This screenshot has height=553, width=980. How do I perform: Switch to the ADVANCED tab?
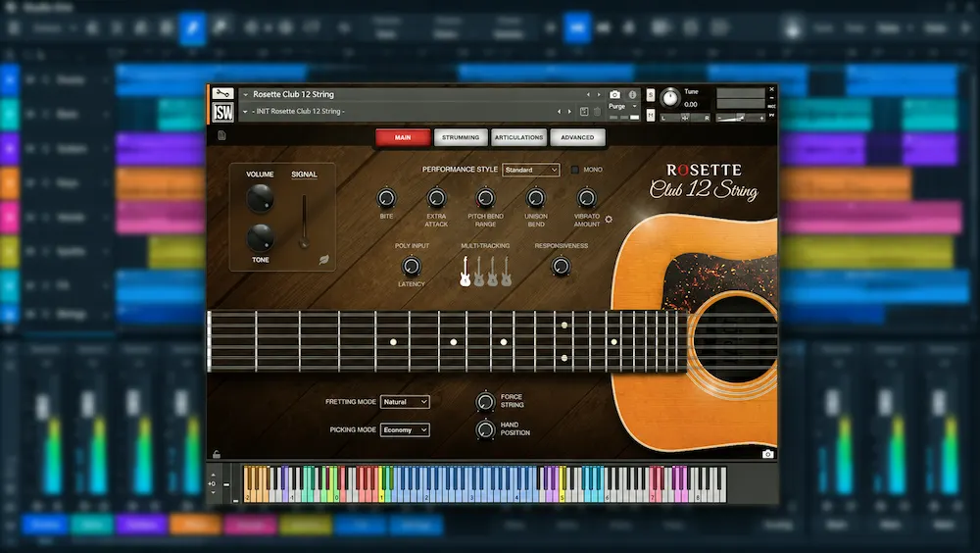click(x=577, y=137)
